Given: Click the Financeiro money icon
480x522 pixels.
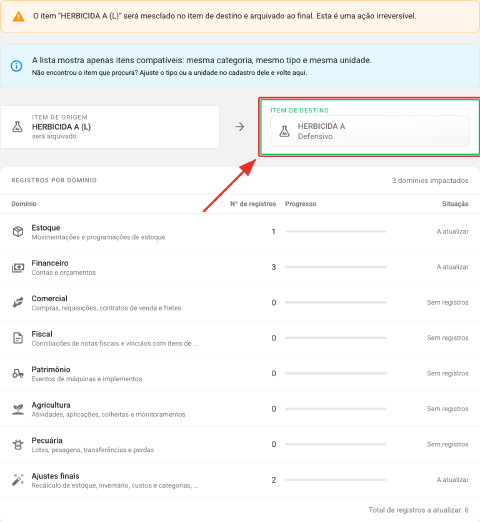Looking at the screenshot, I should [x=18, y=267].
